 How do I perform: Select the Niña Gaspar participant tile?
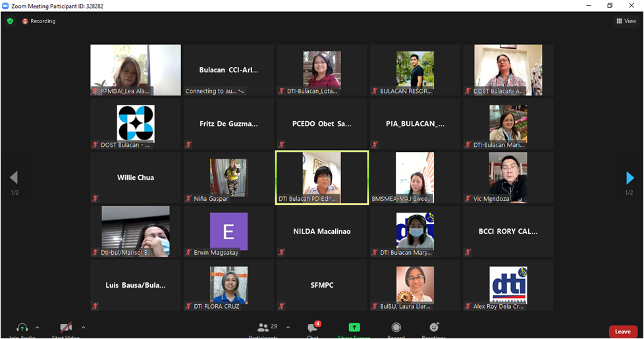tap(228, 178)
